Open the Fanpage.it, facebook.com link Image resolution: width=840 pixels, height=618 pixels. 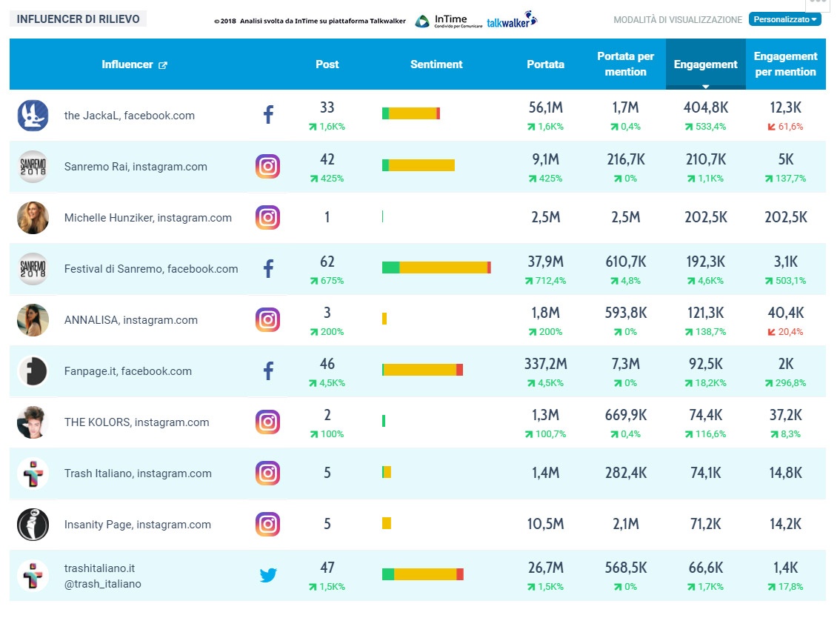click(127, 371)
